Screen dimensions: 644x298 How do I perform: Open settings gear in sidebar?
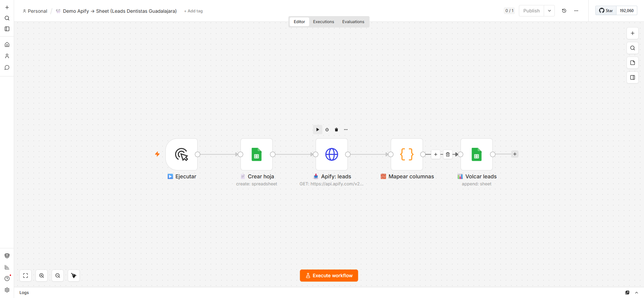[7, 290]
